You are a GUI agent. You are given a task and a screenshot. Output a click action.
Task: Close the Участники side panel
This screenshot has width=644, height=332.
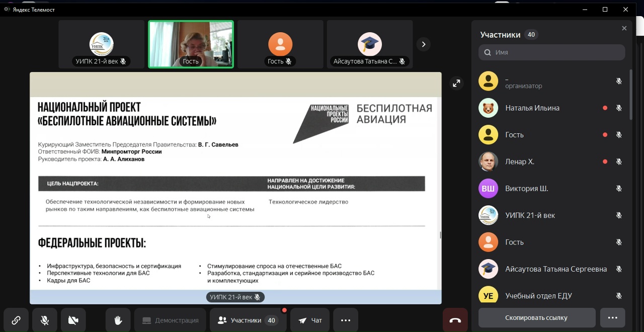[624, 29]
